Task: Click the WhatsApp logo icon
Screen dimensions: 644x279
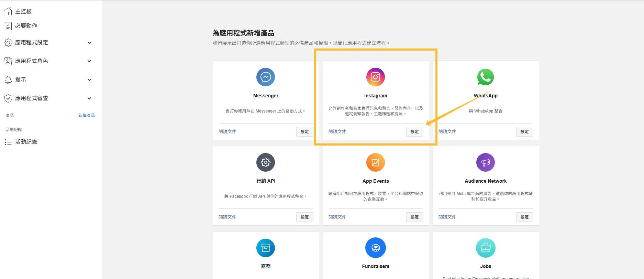Action: pos(485,77)
